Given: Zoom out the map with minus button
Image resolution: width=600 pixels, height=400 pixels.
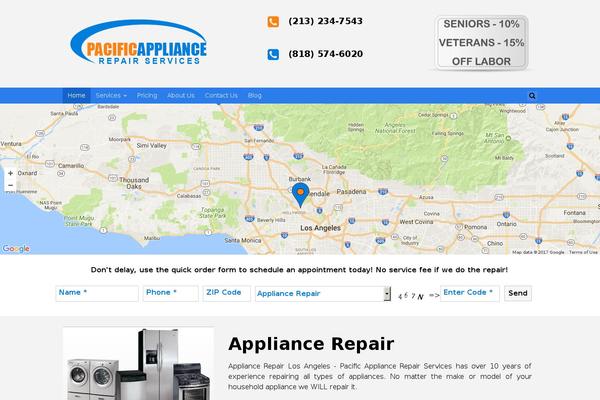Looking at the screenshot, I should tap(10, 185).
